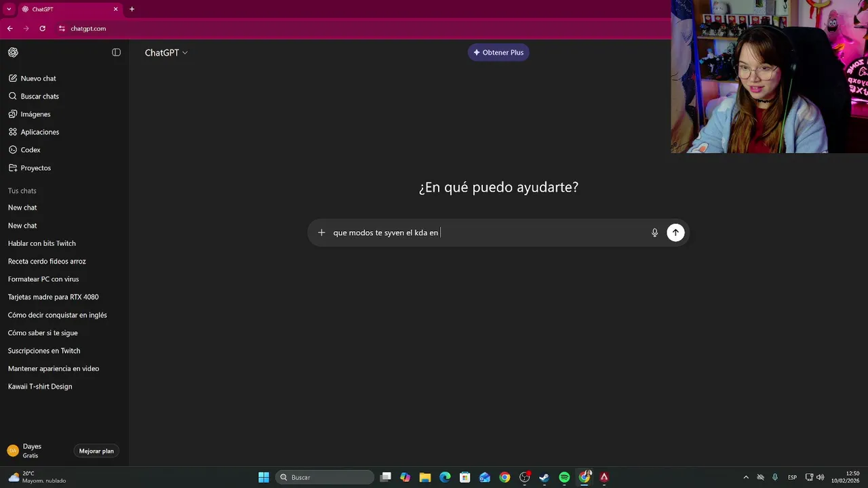The height and width of the screenshot is (488, 868).
Task: Show hidden system tray icons chevron
Action: [x=746, y=477]
